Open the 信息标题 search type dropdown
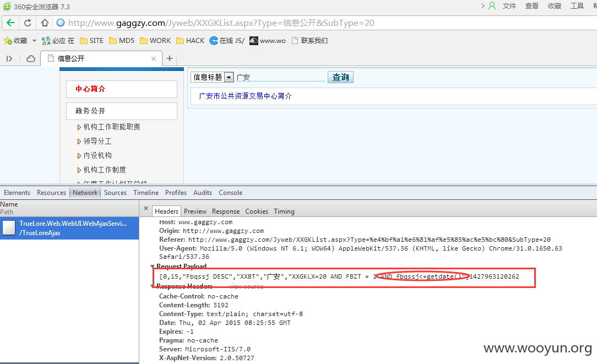Image resolution: width=597 pixels, height=364 pixels. click(x=212, y=77)
